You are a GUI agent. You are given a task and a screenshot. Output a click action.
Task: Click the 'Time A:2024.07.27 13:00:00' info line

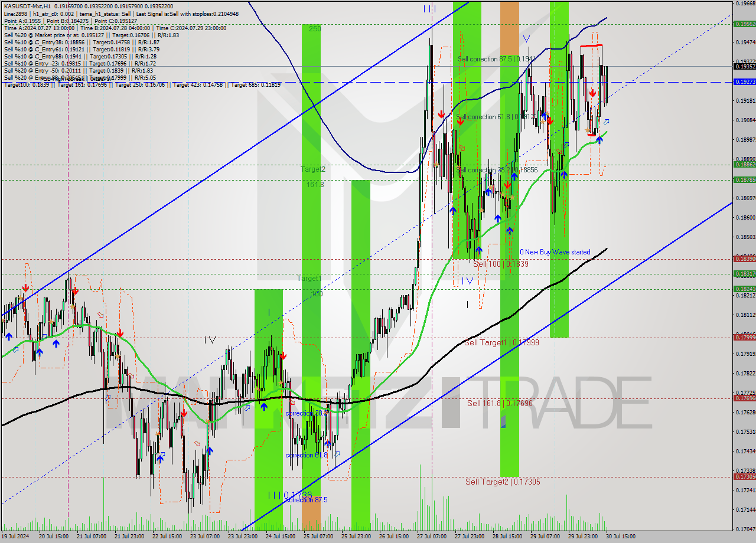[115, 28]
